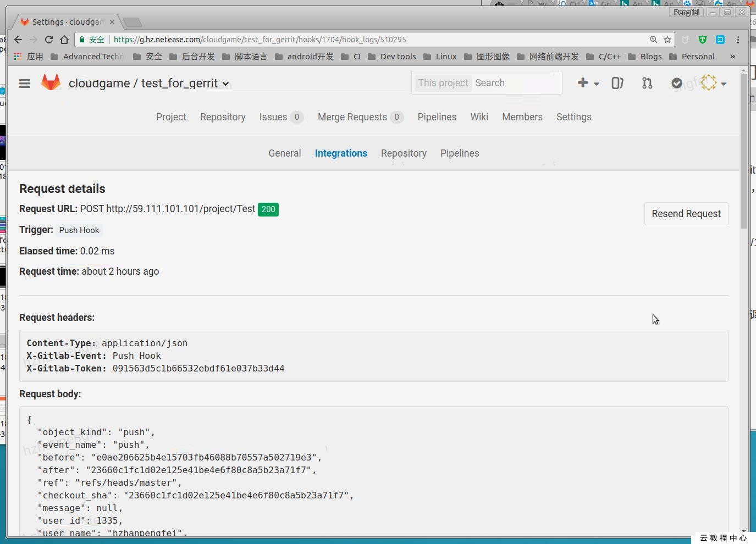The height and width of the screenshot is (544, 756).
Task: Go to the Project tab
Action: click(x=171, y=117)
